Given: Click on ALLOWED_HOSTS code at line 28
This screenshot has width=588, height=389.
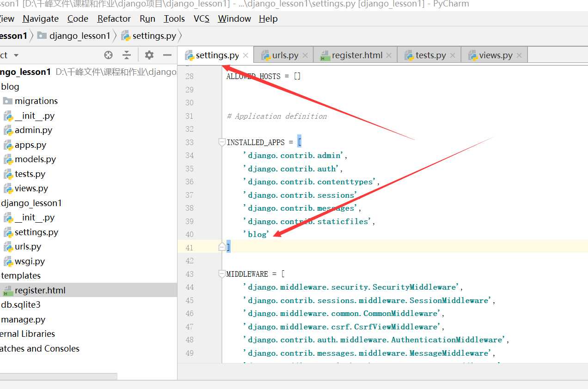Looking at the screenshot, I should click(x=263, y=76).
